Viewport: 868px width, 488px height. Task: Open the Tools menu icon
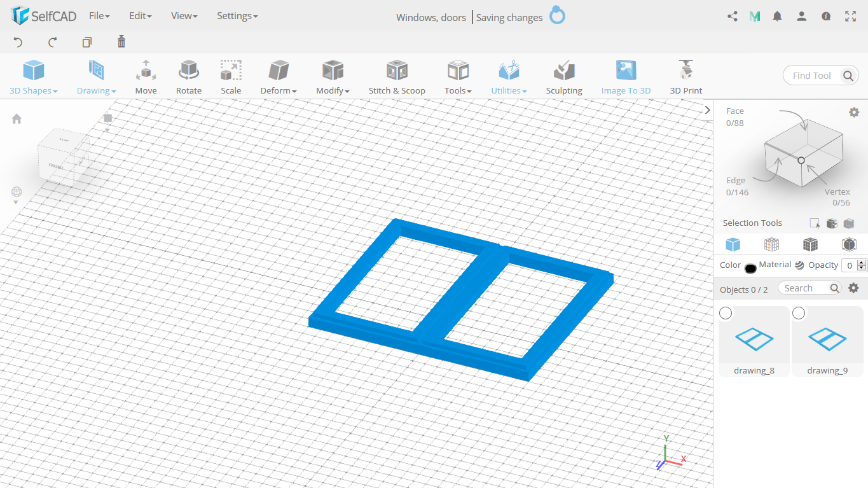(x=458, y=70)
